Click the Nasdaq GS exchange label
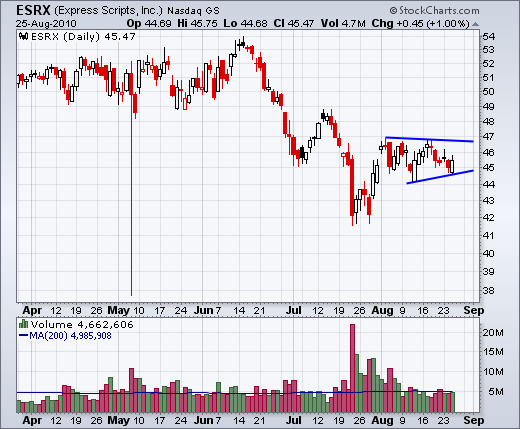 (193, 11)
